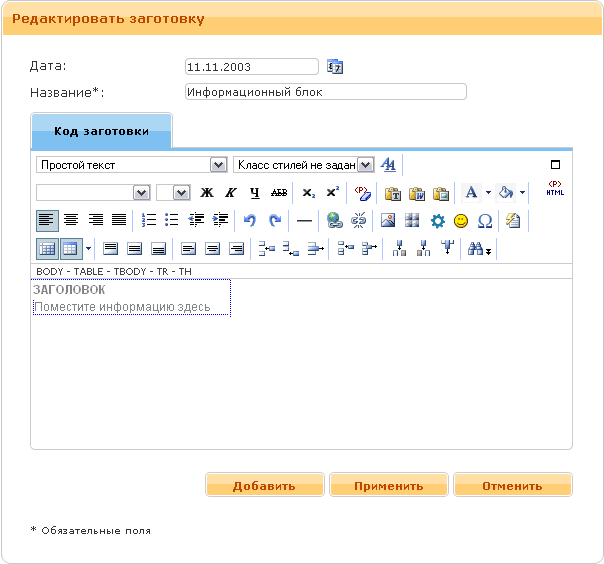Expand the 'Класс стилей не задан' dropdown
Image resolution: width=604 pixels, height=564 pixels.
click(304, 164)
